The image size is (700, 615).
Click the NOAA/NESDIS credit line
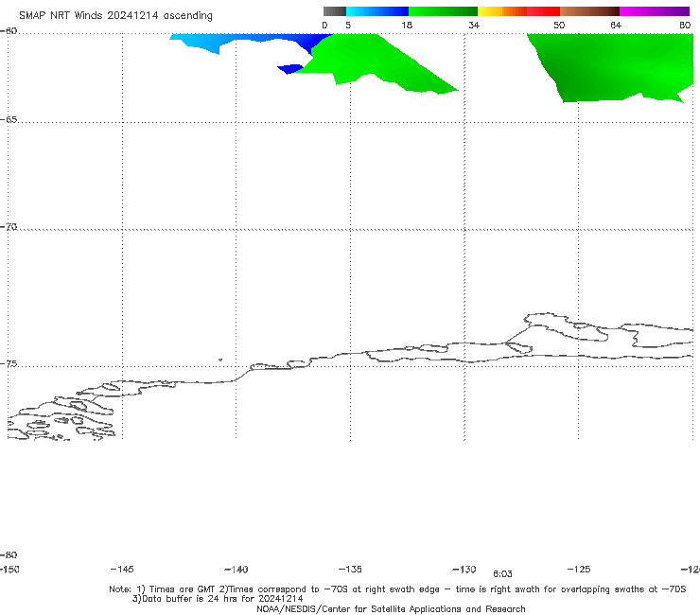(x=391, y=608)
